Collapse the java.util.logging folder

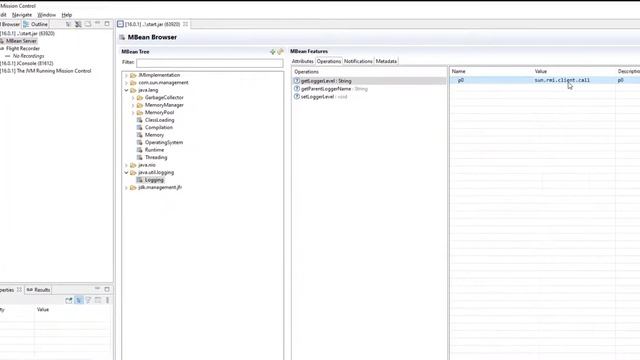pyautogui.click(x=127, y=173)
